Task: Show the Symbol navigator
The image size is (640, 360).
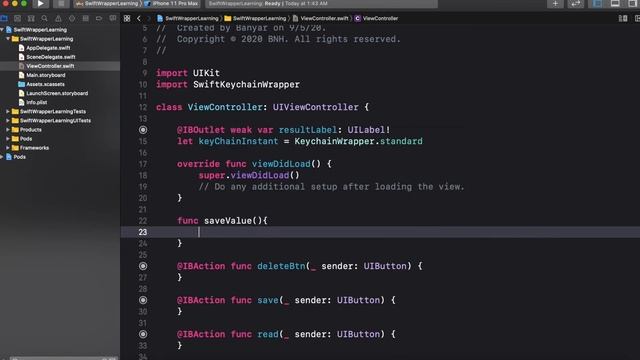Action: [x=31, y=18]
